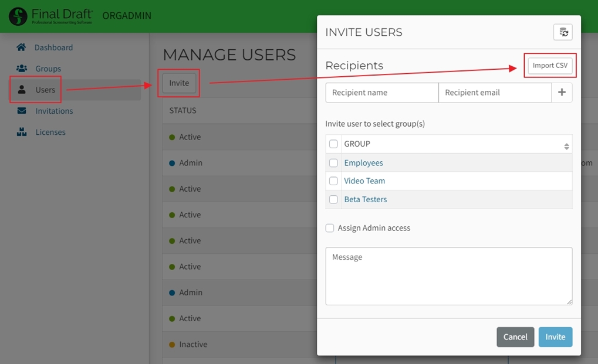Add recipient with the plus button
598x364 pixels.
tap(562, 93)
